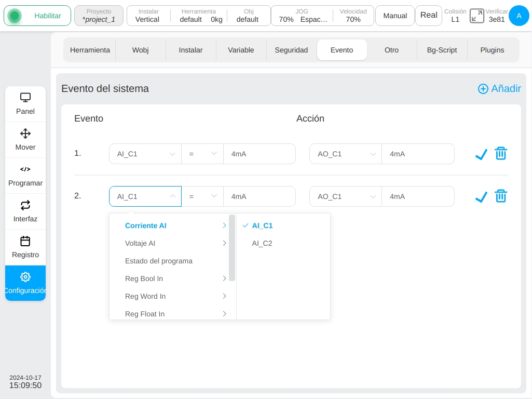The height and width of the screenshot is (399, 532).
Task: Switch to the Herramienta tab
Action: click(90, 50)
